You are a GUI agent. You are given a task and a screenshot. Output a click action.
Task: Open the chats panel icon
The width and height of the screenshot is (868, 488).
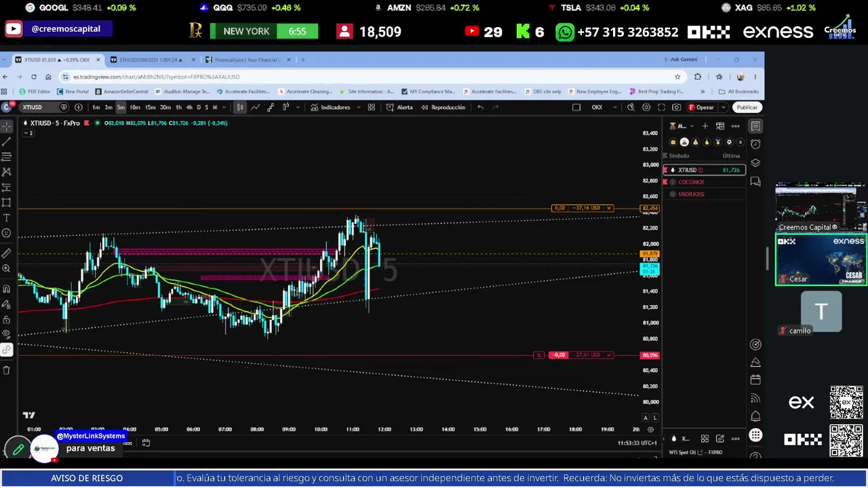pos(755,182)
